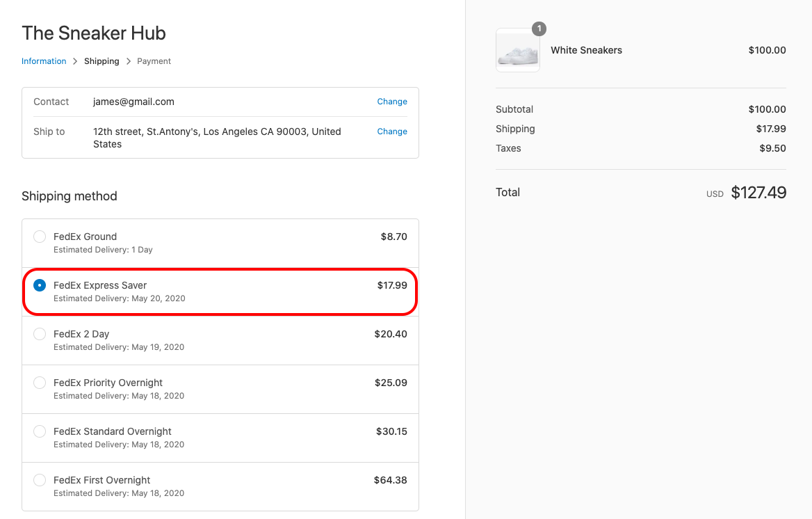This screenshot has height=519, width=812.
Task: Click the Total amount $127.49
Action: pyautogui.click(x=758, y=193)
